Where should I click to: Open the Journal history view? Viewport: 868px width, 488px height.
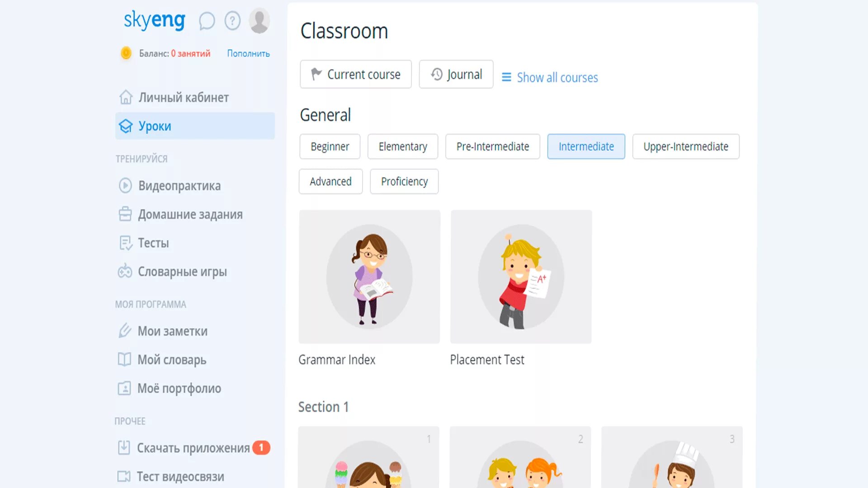(x=456, y=74)
